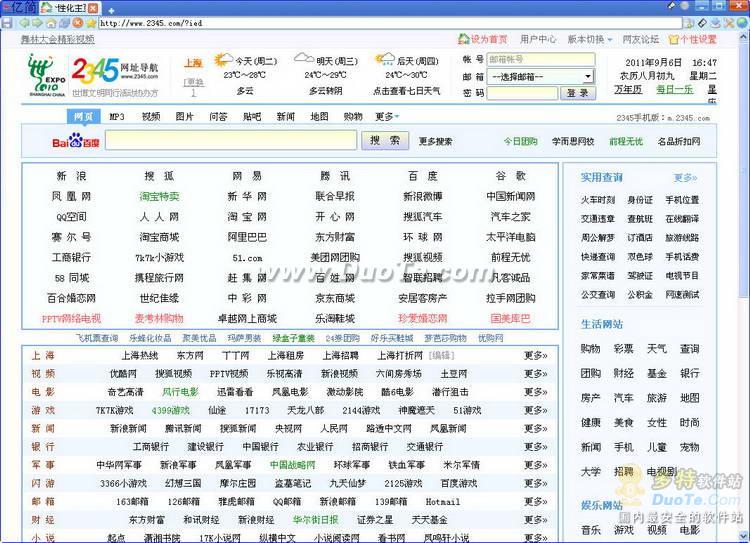Select the 网页 search tab

pos(83,116)
